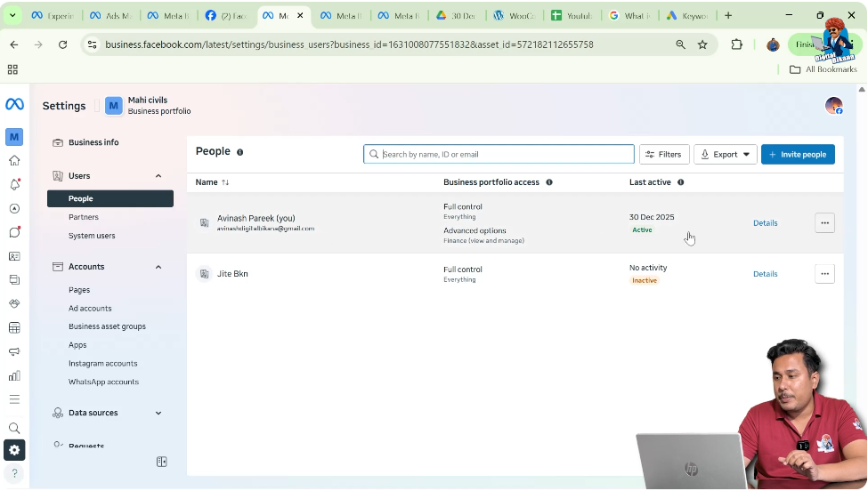
Task: Click the Inactive status badge
Action: (645, 280)
